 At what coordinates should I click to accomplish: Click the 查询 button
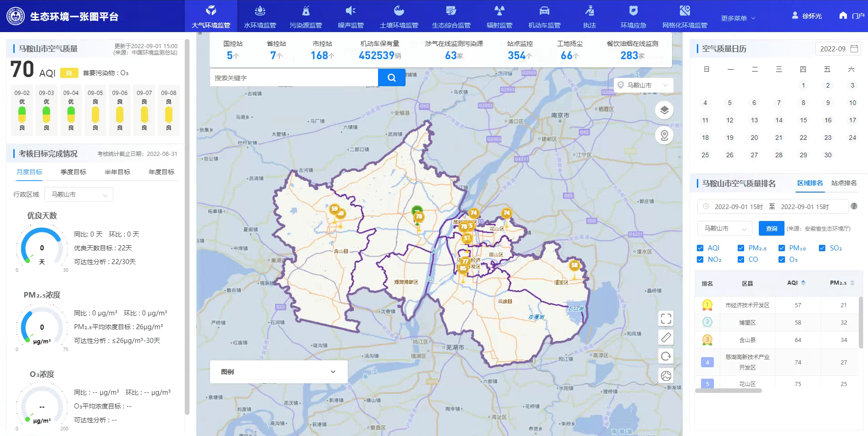(771, 228)
